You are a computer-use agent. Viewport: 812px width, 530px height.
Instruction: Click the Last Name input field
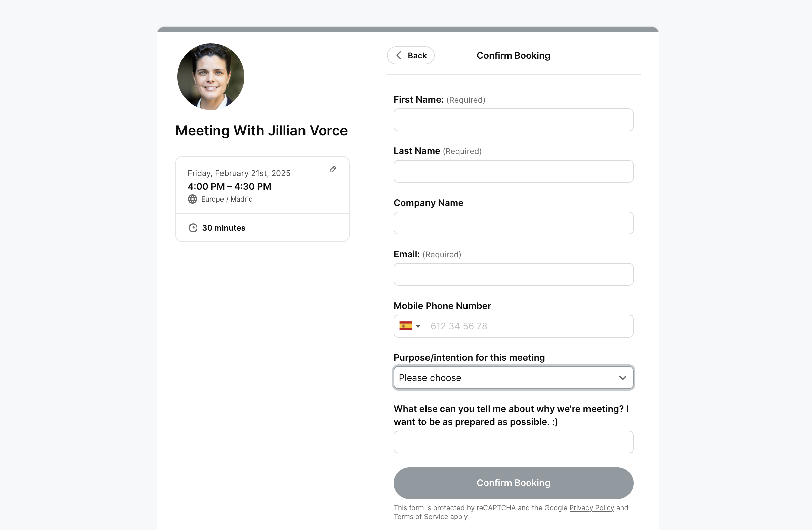tap(513, 171)
